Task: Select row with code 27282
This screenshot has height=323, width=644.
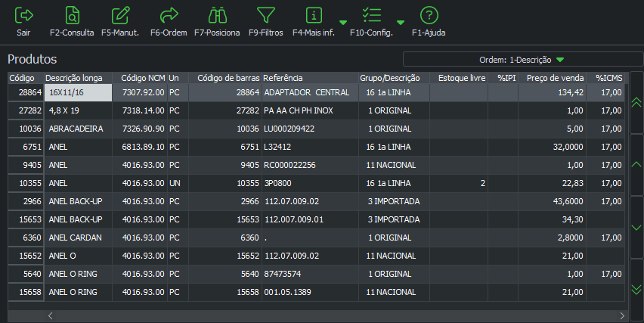Action: tap(316, 110)
